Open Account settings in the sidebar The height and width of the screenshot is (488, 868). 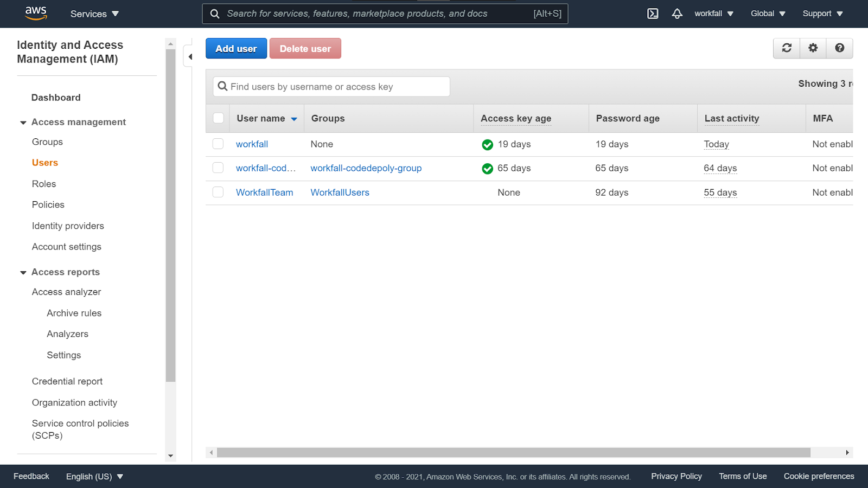[x=67, y=247]
